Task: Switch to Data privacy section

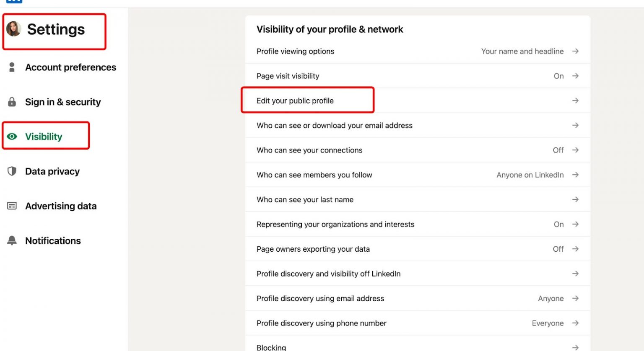Action: pos(52,171)
